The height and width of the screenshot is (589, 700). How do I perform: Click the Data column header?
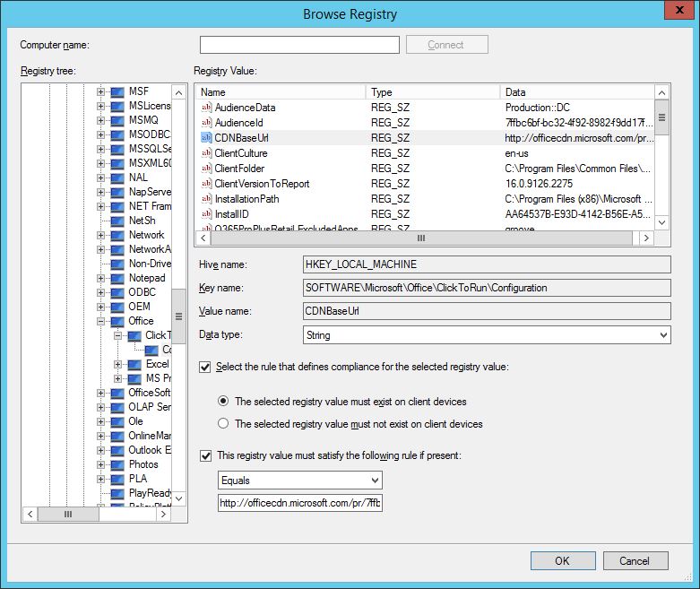[577, 92]
